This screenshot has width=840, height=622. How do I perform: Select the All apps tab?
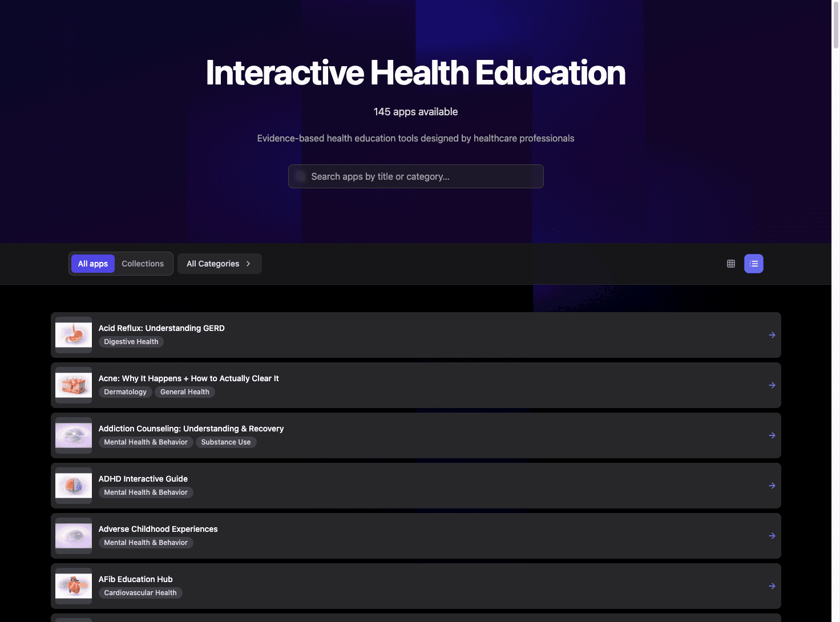pyautogui.click(x=93, y=264)
